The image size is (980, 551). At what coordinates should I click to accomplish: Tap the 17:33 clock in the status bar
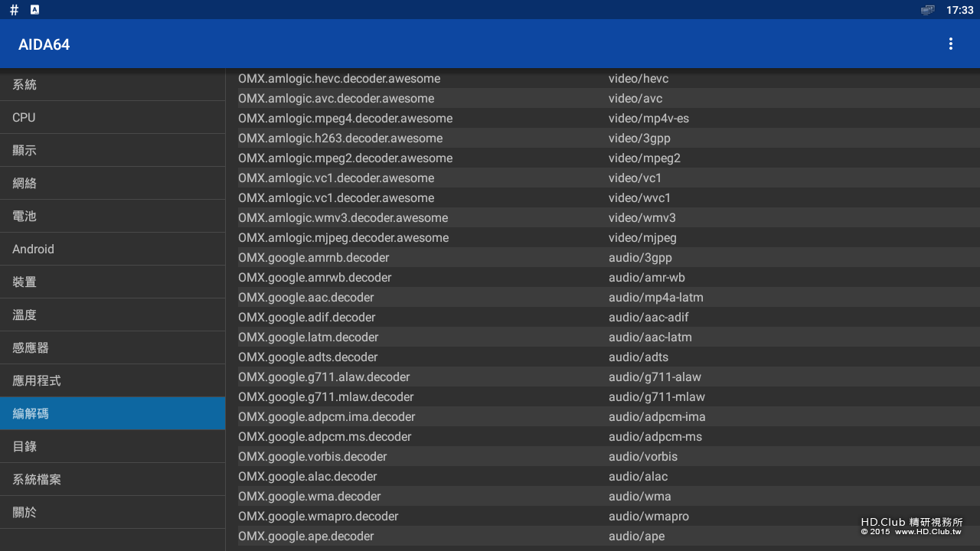pos(959,10)
